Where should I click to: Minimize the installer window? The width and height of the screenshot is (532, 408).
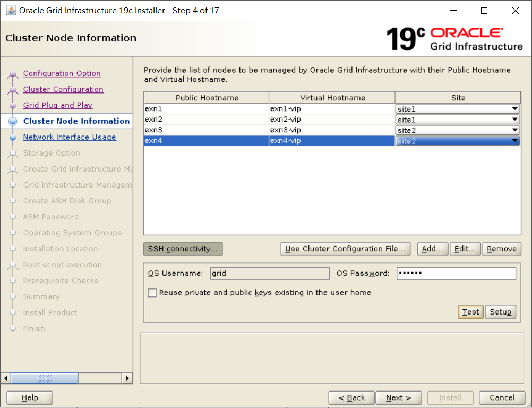coord(453,11)
